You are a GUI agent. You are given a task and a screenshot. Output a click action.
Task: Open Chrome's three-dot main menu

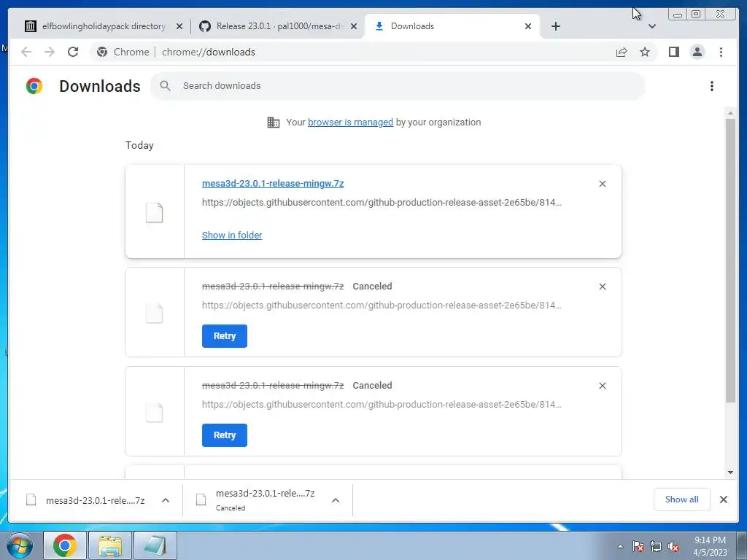click(x=721, y=52)
